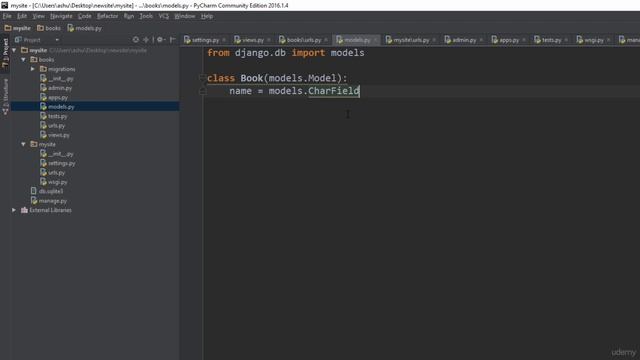
Task: Click the fold end marker beside name line
Action: click(x=202, y=91)
